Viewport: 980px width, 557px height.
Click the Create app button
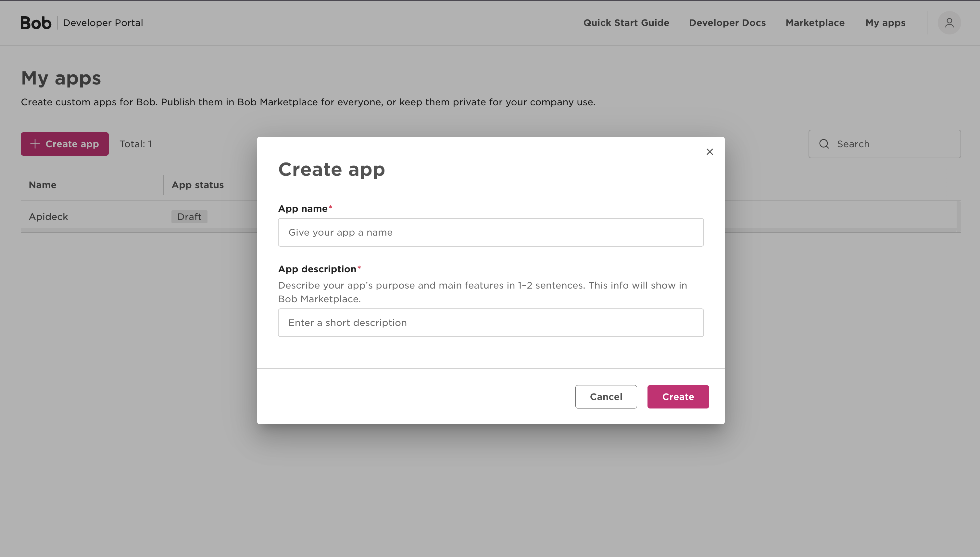[x=65, y=144]
